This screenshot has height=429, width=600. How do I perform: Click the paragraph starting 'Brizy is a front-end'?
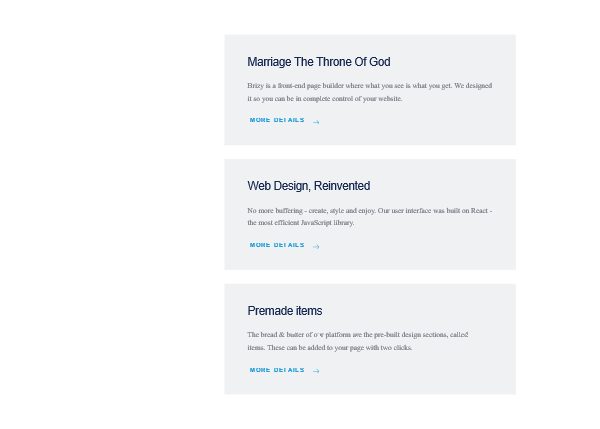click(x=369, y=92)
